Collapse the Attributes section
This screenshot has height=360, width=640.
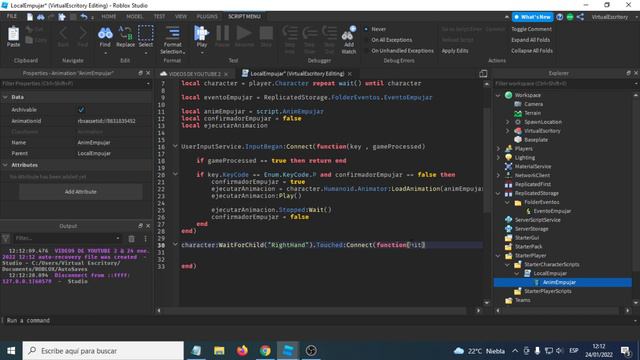click(x=5, y=165)
